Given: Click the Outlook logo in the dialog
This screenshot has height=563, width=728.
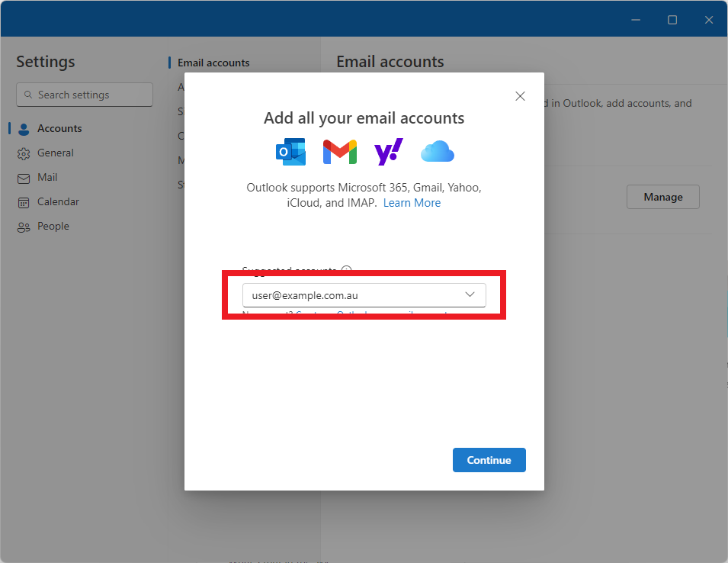Looking at the screenshot, I should [x=290, y=152].
